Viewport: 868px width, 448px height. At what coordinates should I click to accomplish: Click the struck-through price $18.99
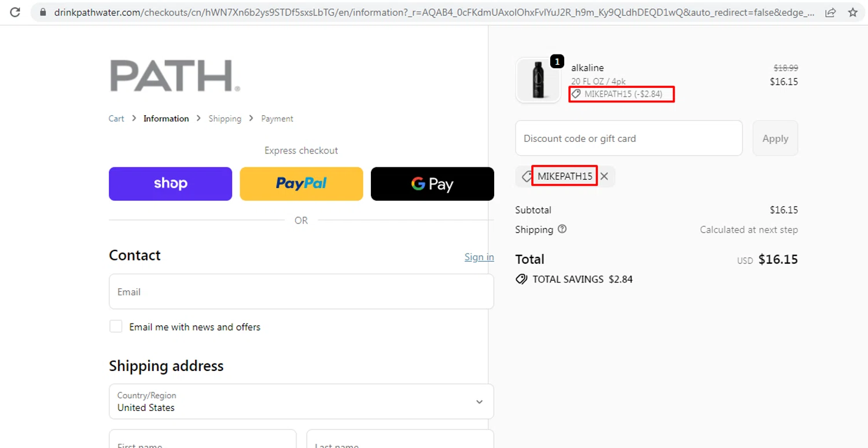tap(786, 68)
